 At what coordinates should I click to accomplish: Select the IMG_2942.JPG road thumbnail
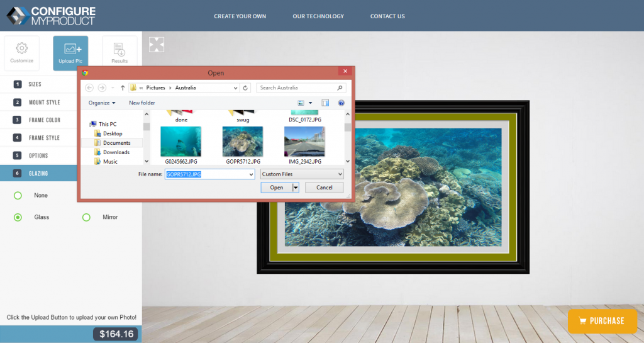(305, 142)
